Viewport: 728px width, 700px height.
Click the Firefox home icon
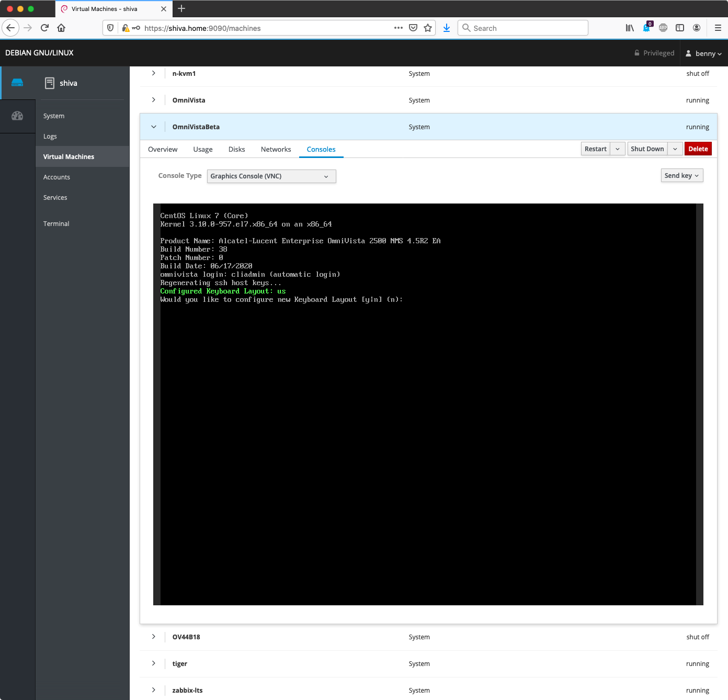click(61, 28)
